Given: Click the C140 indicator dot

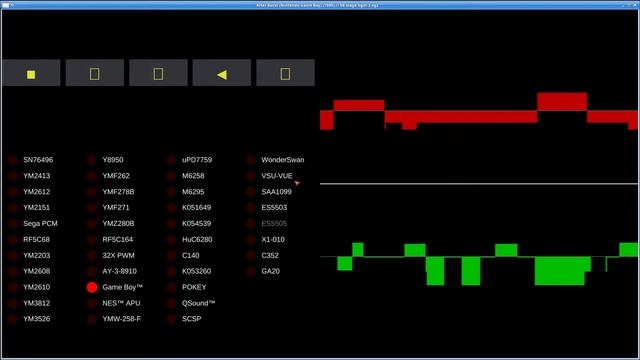Looking at the screenshot, I should coord(171,256).
